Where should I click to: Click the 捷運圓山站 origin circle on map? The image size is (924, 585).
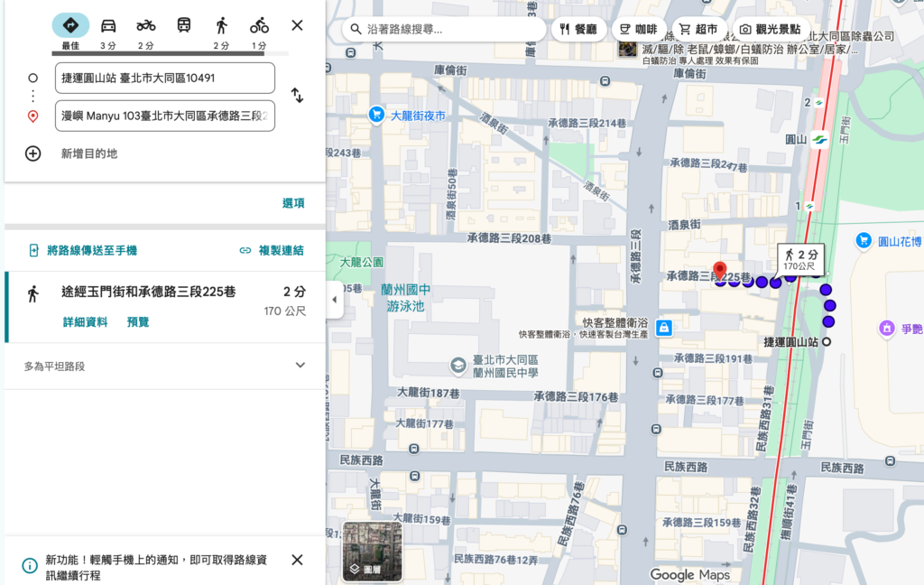click(827, 341)
